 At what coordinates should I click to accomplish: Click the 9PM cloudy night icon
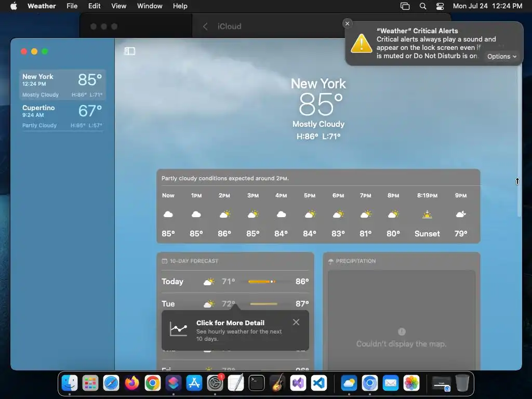point(461,214)
